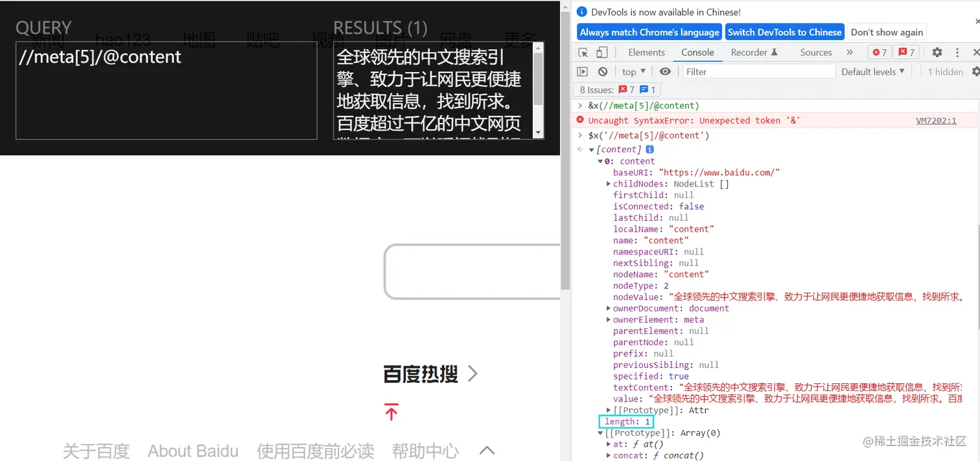Click the issues count badge in tab bar
This screenshot has height=461, width=980.
(x=905, y=52)
